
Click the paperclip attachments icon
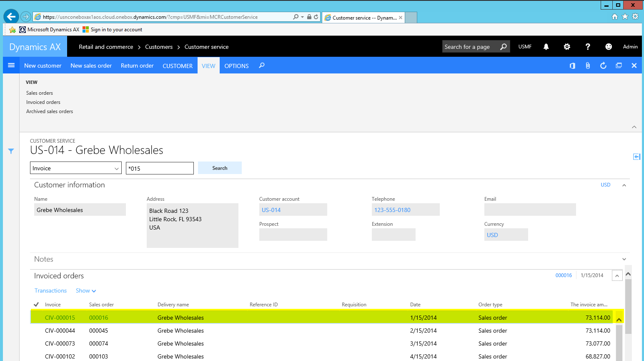pyautogui.click(x=588, y=66)
